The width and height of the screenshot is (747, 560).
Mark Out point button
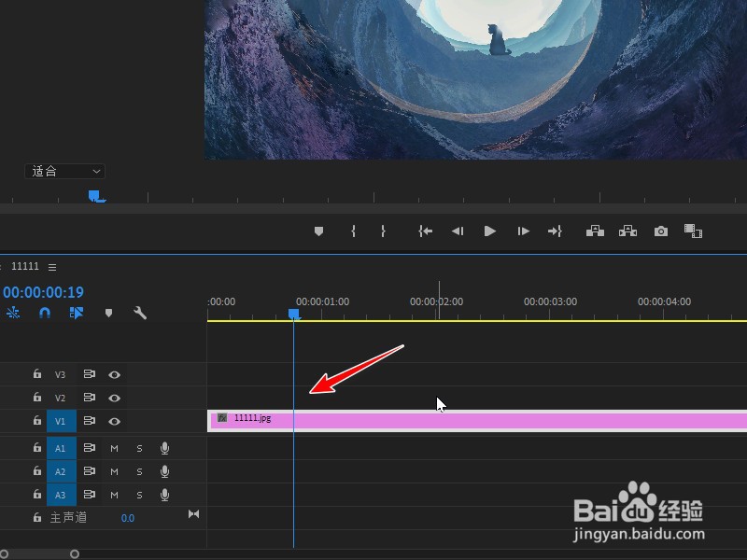pyautogui.click(x=383, y=231)
